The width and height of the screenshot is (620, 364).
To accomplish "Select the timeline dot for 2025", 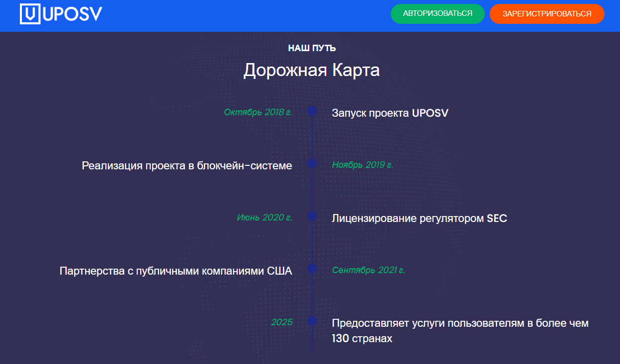I will (x=312, y=321).
